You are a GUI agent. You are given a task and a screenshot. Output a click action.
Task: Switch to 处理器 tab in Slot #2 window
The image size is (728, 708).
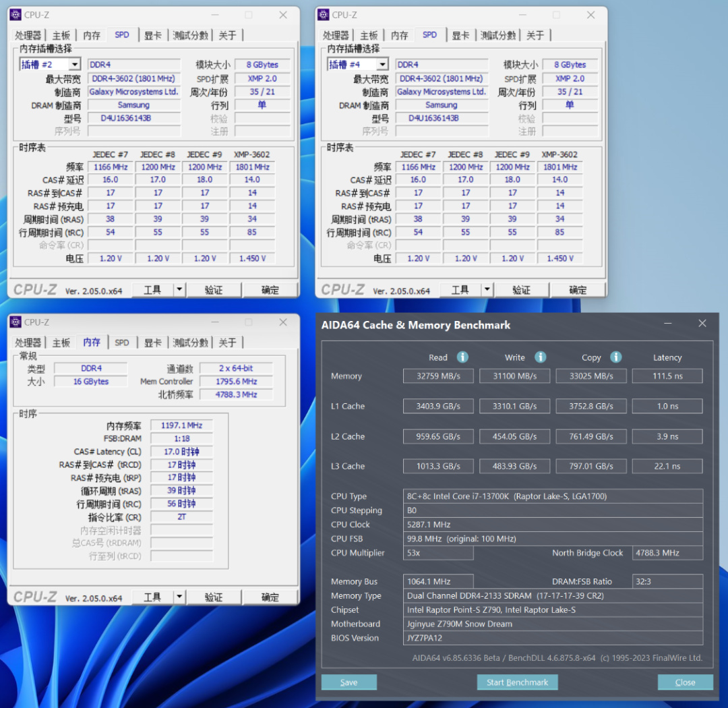[28, 35]
